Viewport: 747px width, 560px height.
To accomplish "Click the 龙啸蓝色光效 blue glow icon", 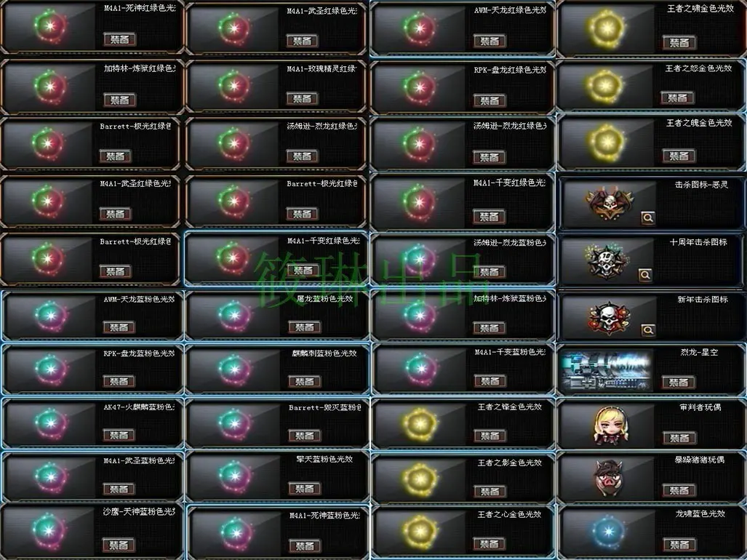I will pos(608,532).
